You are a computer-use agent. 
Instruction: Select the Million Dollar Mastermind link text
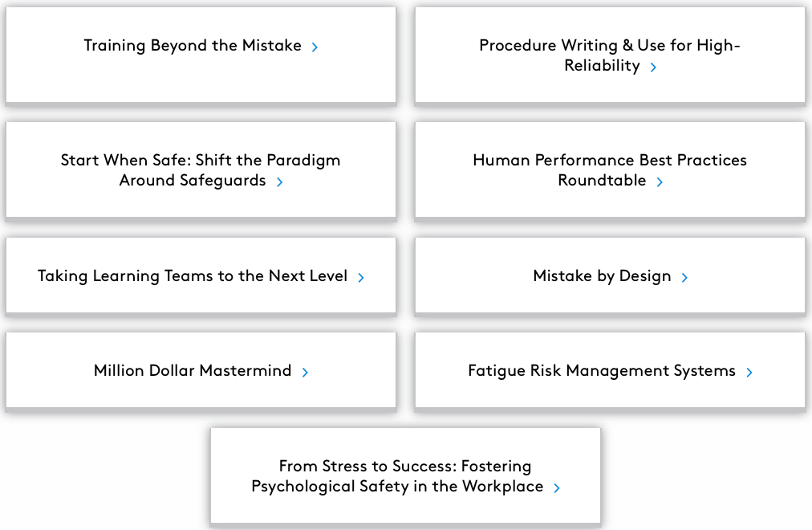click(193, 371)
